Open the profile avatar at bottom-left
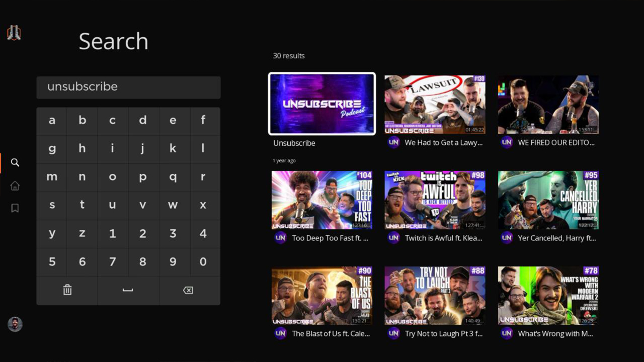Image resolution: width=644 pixels, height=362 pixels. point(15,324)
